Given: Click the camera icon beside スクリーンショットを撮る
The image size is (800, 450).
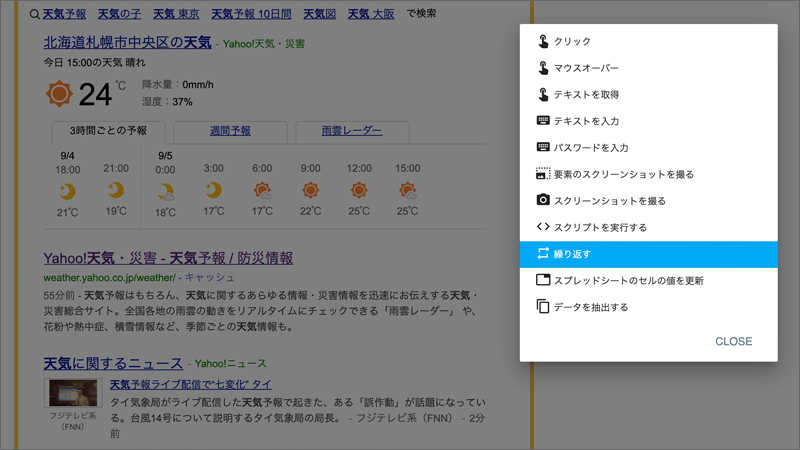Looking at the screenshot, I should [x=543, y=200].
